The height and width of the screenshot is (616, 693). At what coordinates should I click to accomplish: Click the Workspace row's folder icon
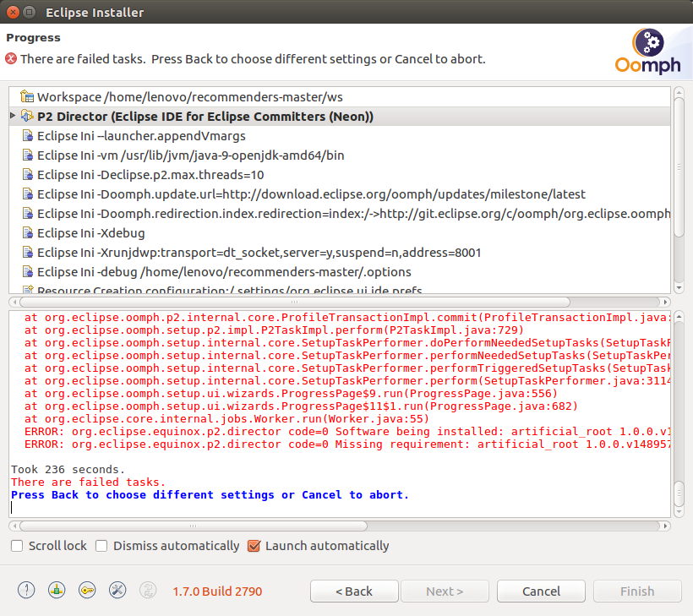[x=27, y=96]
